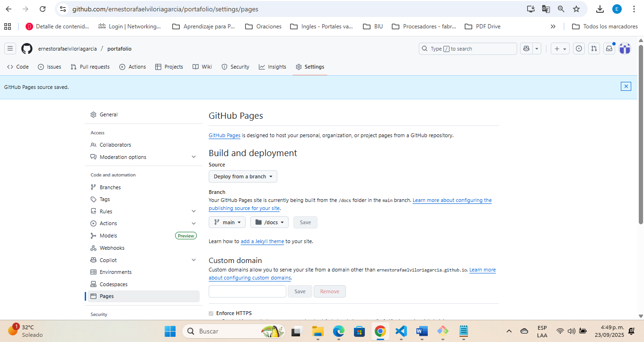Expand the Rules sidebar section

coord(194,211)
